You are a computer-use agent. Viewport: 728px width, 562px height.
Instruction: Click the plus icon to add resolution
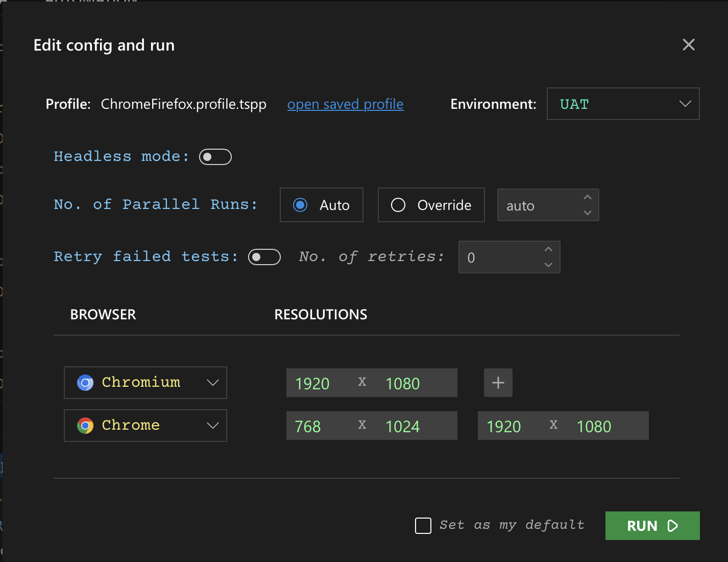pos(498,383)
